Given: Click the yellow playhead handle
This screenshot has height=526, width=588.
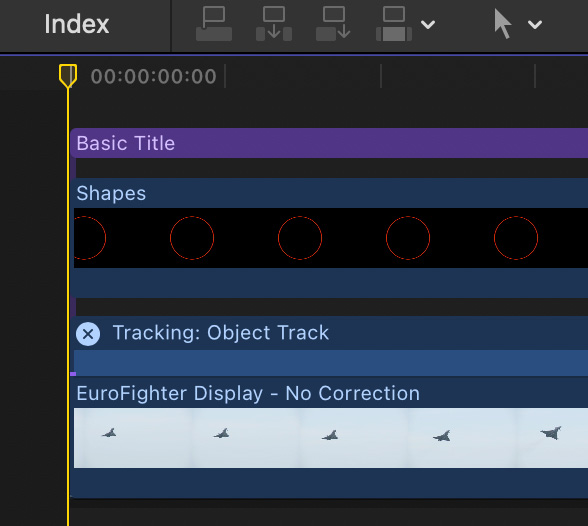Looking at the screenshot, I should point(68,76).
